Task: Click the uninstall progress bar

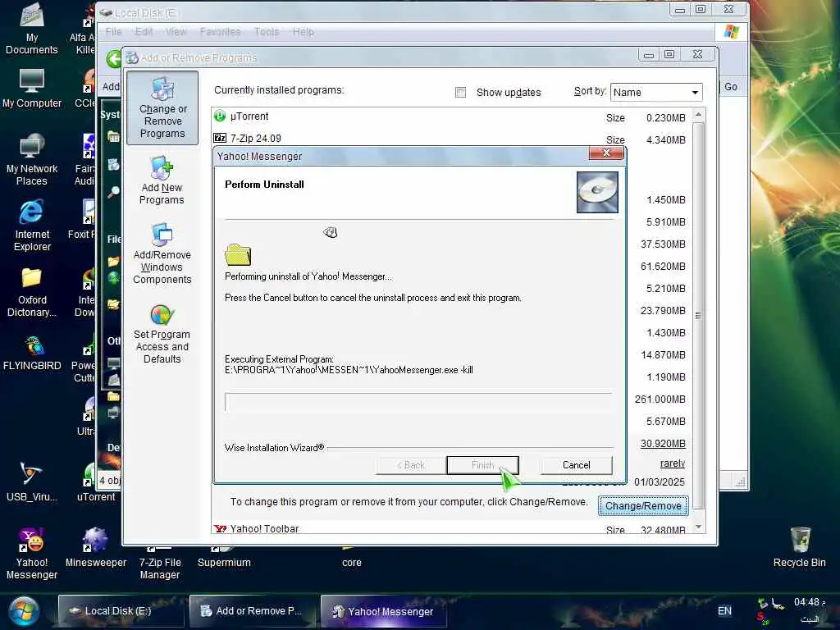Action: 418,402
